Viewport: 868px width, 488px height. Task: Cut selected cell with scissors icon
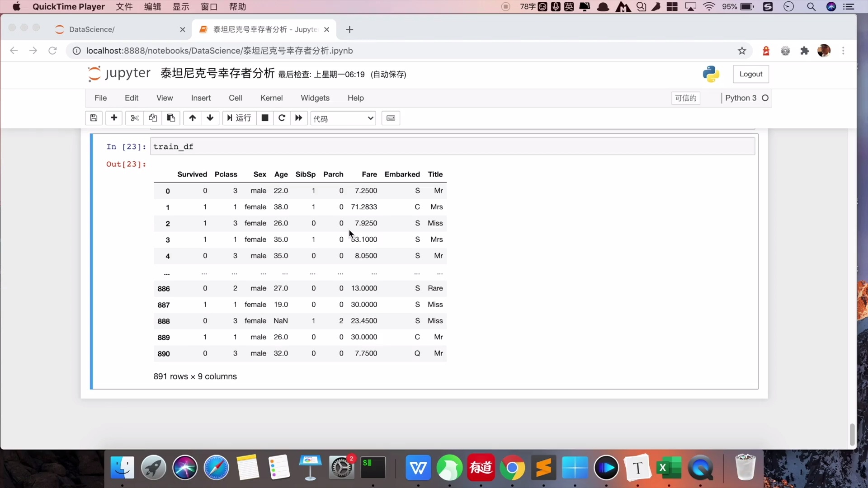tap(134, 118)
